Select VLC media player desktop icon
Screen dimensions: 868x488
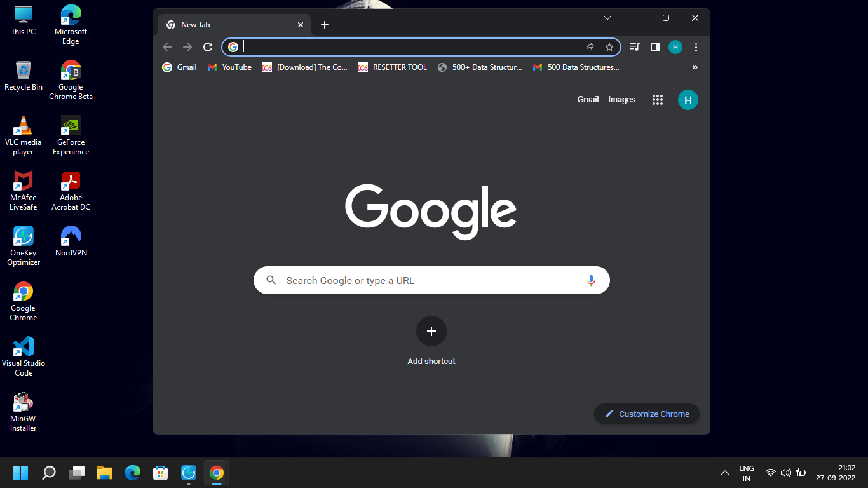click(x=24, y=135)
